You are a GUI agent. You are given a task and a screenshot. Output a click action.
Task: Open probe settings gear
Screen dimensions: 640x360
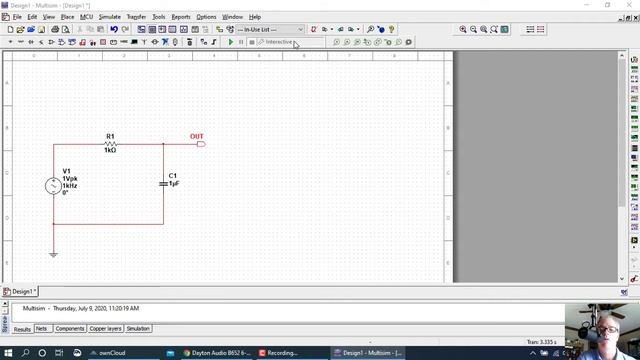click(409, 42)
